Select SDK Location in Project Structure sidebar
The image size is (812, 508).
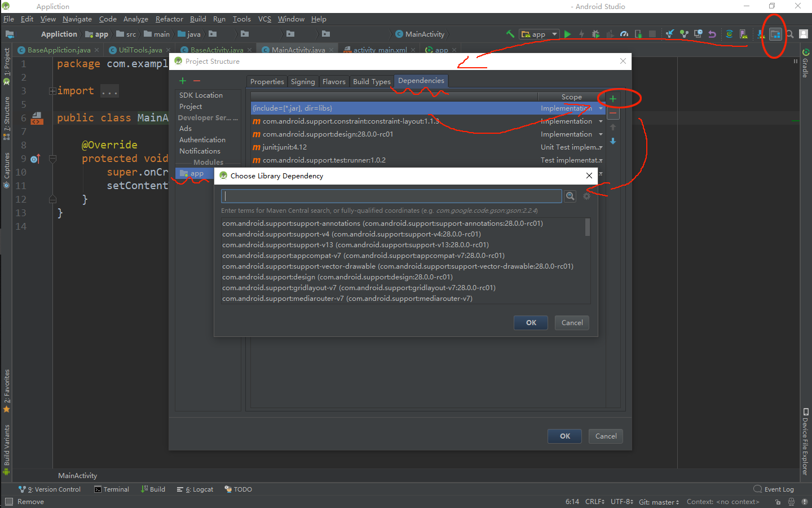coord(201,95)
